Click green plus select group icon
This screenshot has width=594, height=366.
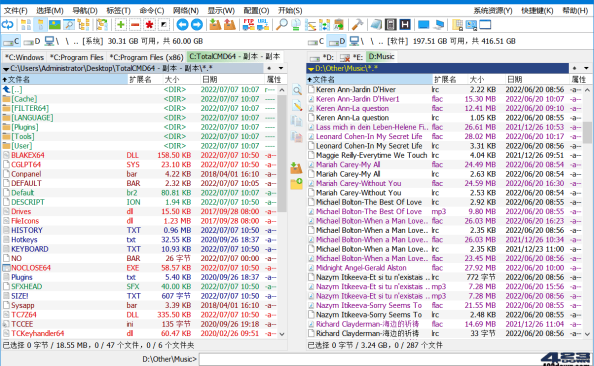click(x=120, y=25)
